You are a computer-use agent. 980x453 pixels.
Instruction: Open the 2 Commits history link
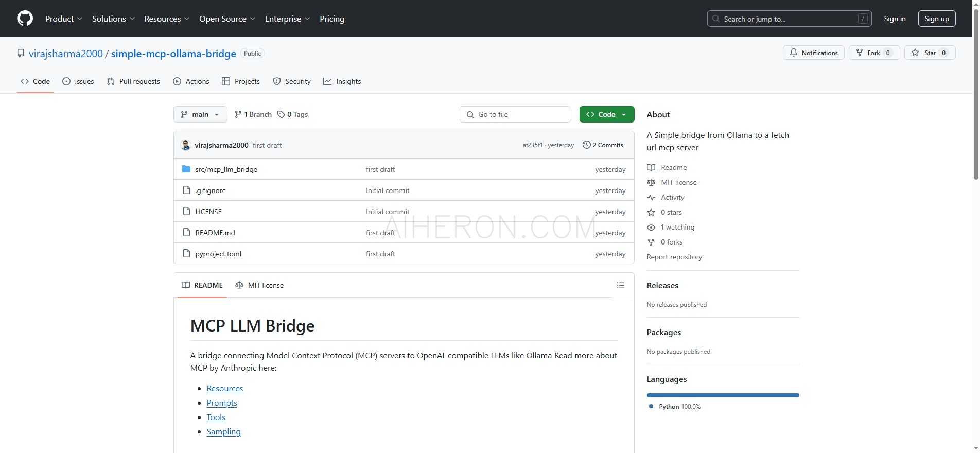coord(603,145)
